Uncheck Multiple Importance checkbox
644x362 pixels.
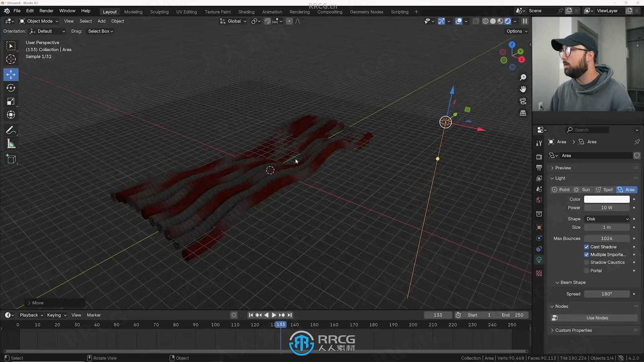pos(586,254)
